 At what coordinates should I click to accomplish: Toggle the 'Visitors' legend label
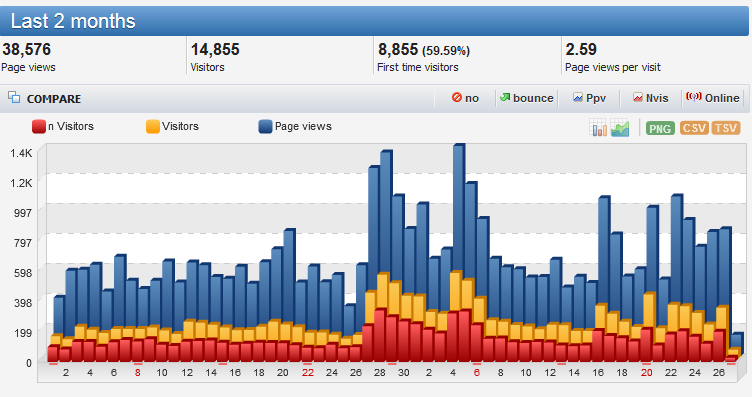point(180,126)
